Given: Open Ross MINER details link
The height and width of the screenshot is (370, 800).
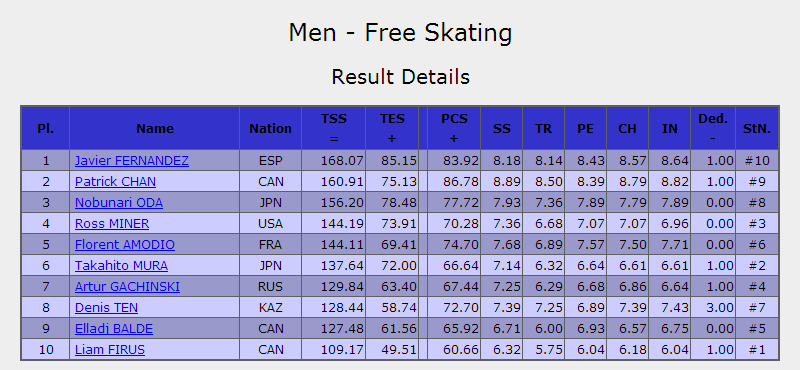Looking at the screenshot, I should click(x=112, y=224).
